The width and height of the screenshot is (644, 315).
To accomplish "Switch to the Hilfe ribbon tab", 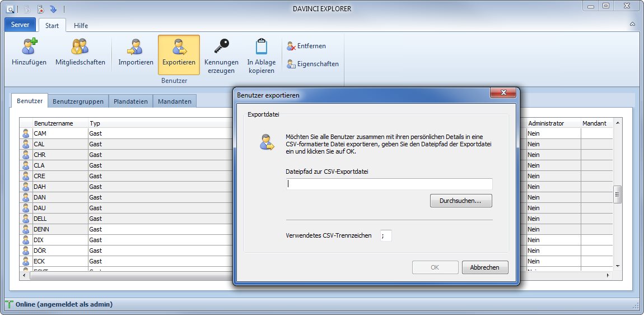I will click(81, 25).
